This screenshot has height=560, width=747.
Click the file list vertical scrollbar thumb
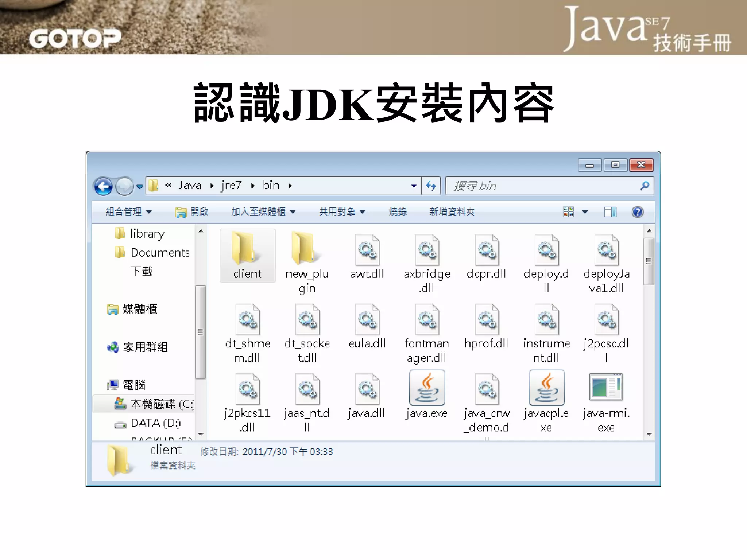(x=649, y=261)
